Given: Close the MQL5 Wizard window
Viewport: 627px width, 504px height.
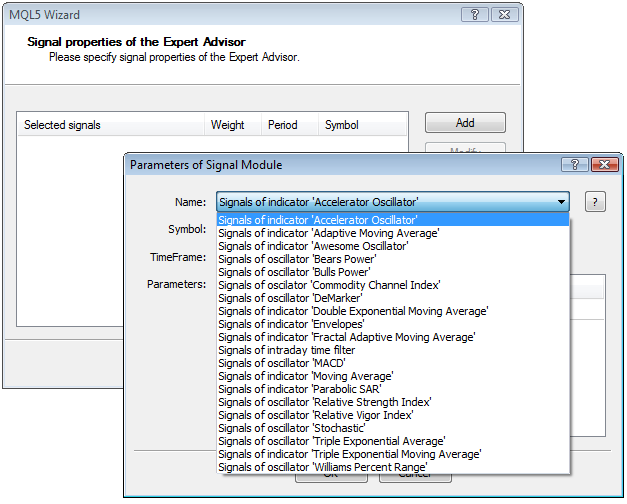Looking at the screenshot, I should point(505,15).
